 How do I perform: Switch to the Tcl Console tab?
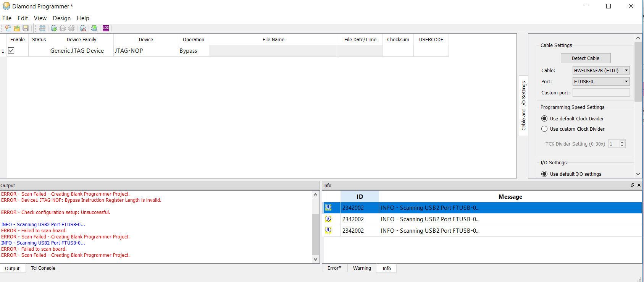click(x=43, y=268)
